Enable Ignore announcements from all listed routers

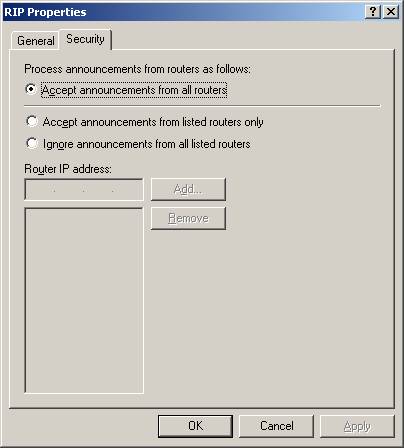(x=32, y=143)
